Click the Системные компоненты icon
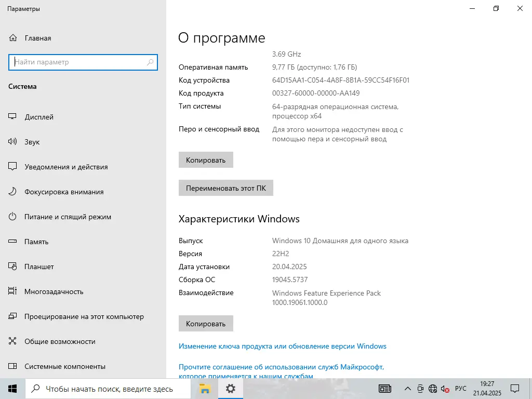532x399 pixels. pyautogui.click(x=12, y=366)
